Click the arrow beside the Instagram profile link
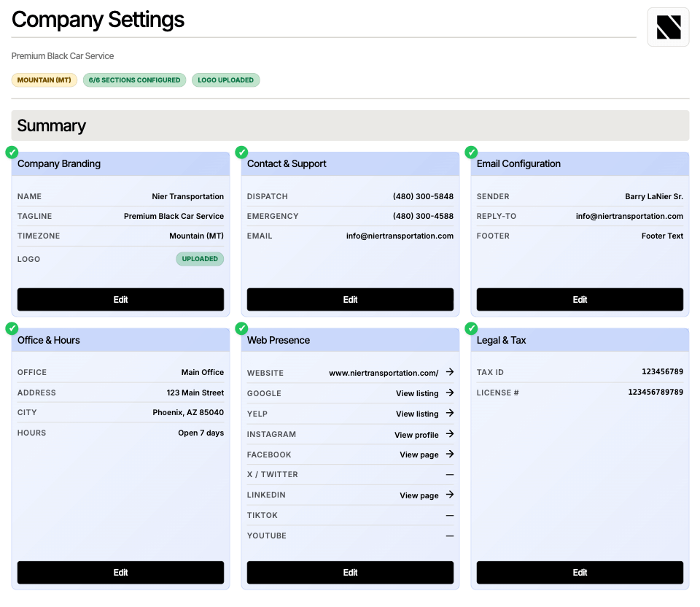The width and height of the screenshot is (700, 607). pyautogui.click(x=450, y=434)
